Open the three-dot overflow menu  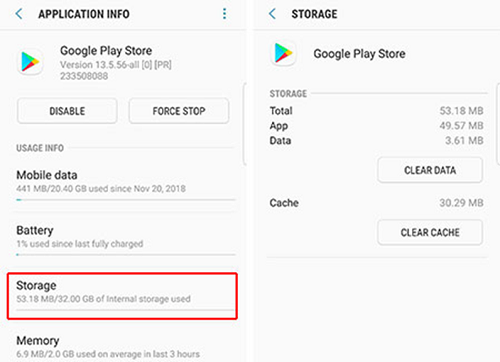224,14
